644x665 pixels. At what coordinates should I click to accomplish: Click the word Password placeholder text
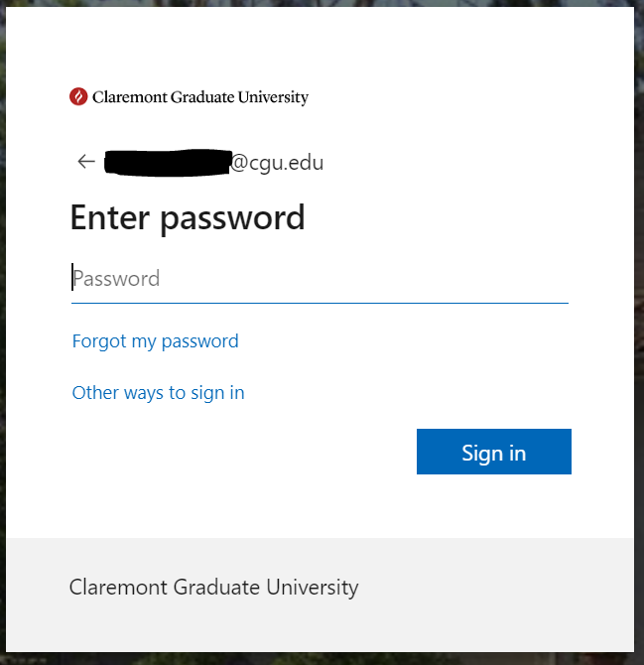click(x=116, y=279)
